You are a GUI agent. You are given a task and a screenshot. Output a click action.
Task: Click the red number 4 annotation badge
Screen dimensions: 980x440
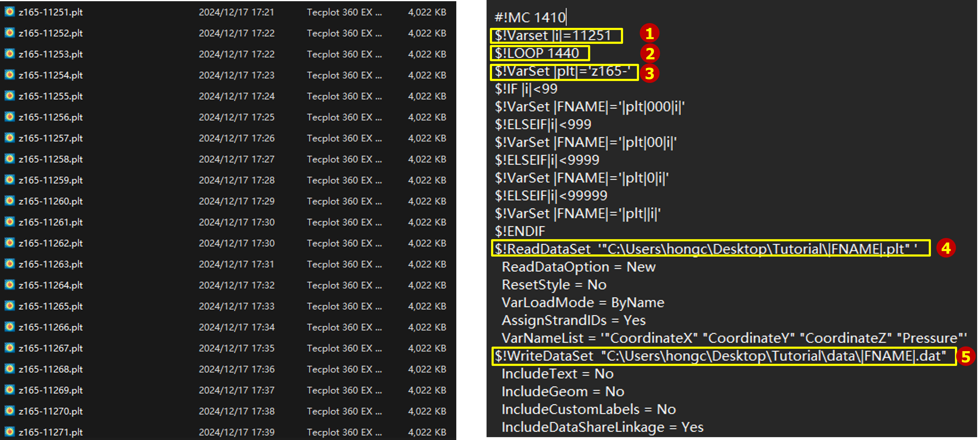946,248
